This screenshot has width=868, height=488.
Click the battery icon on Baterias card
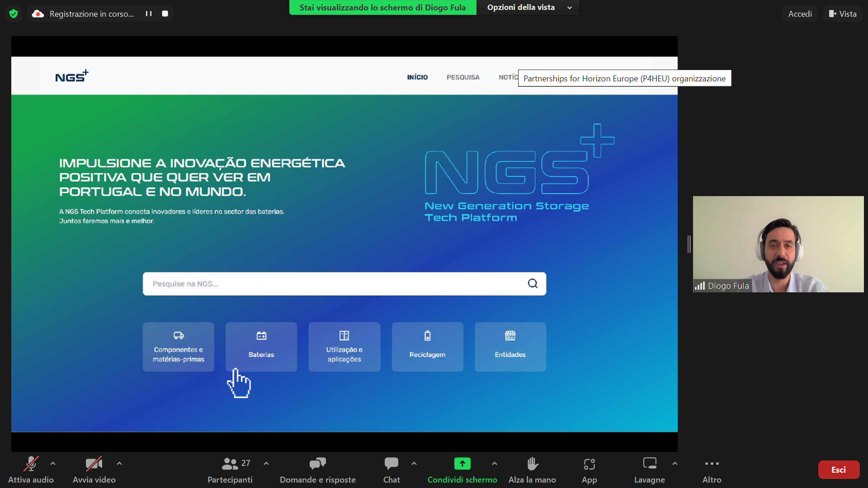click(261, 336)
